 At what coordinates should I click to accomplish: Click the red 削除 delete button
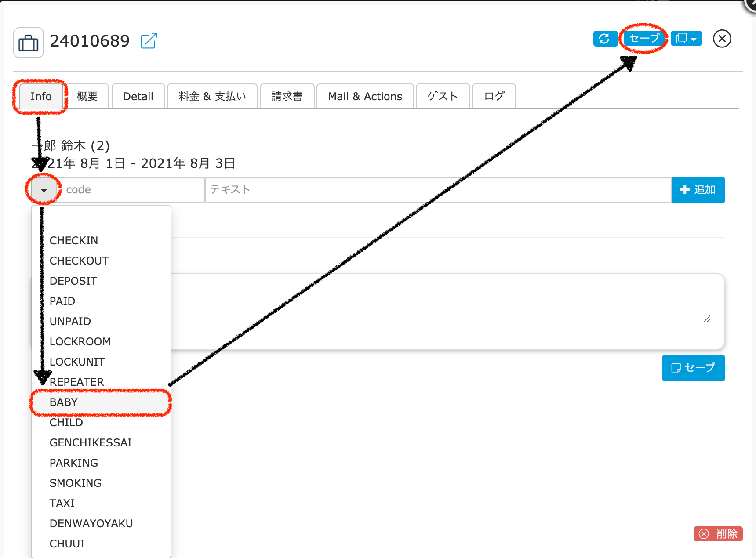[x=718, y=534]
